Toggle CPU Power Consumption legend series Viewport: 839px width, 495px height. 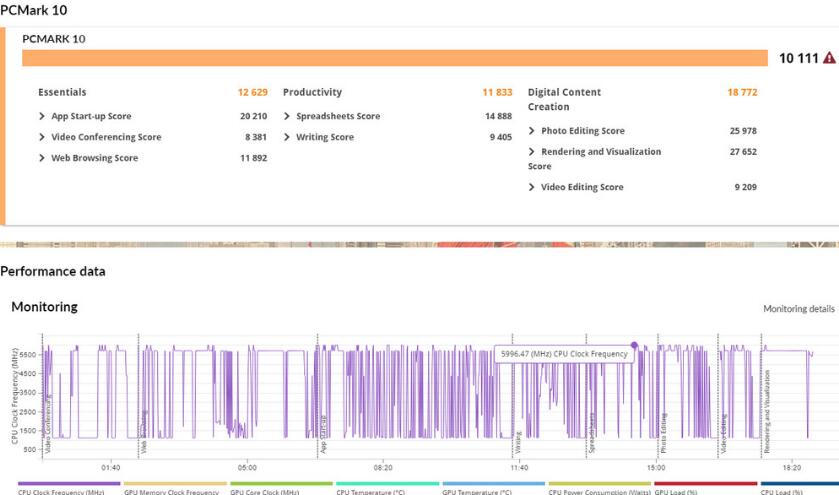point(599,490)
